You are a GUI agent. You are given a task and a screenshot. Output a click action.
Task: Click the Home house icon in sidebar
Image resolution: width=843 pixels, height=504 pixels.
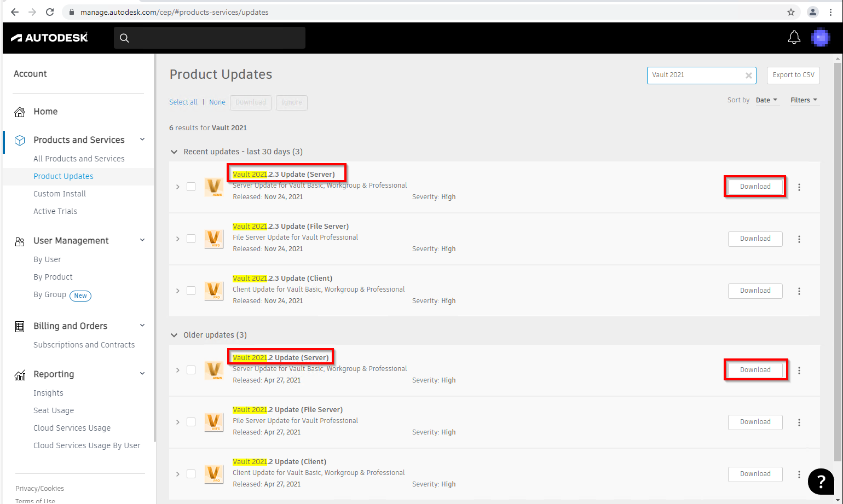click(x=20, y=112)
